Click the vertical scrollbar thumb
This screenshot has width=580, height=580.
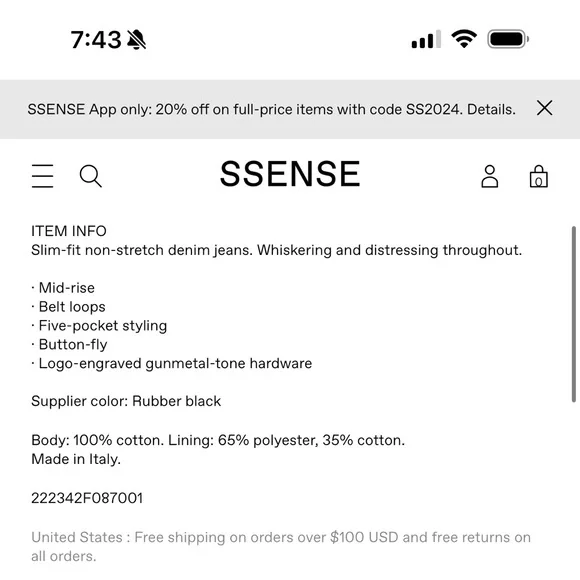(574, 314)
